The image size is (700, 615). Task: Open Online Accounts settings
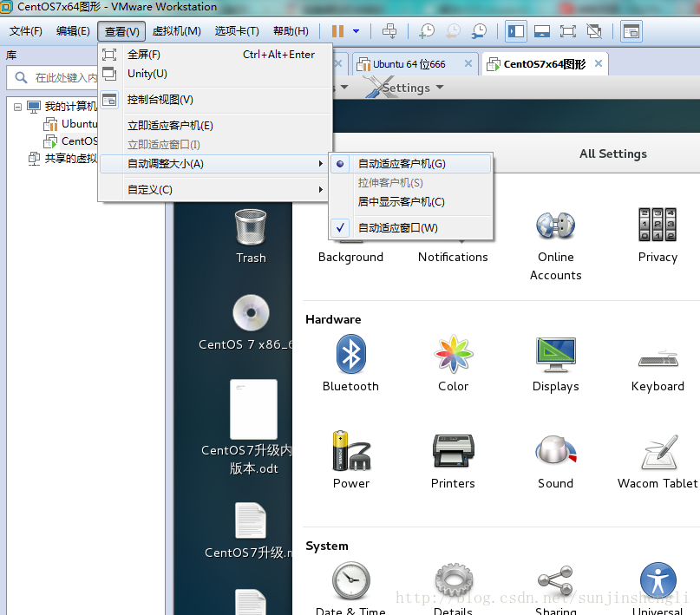(555, 246)
